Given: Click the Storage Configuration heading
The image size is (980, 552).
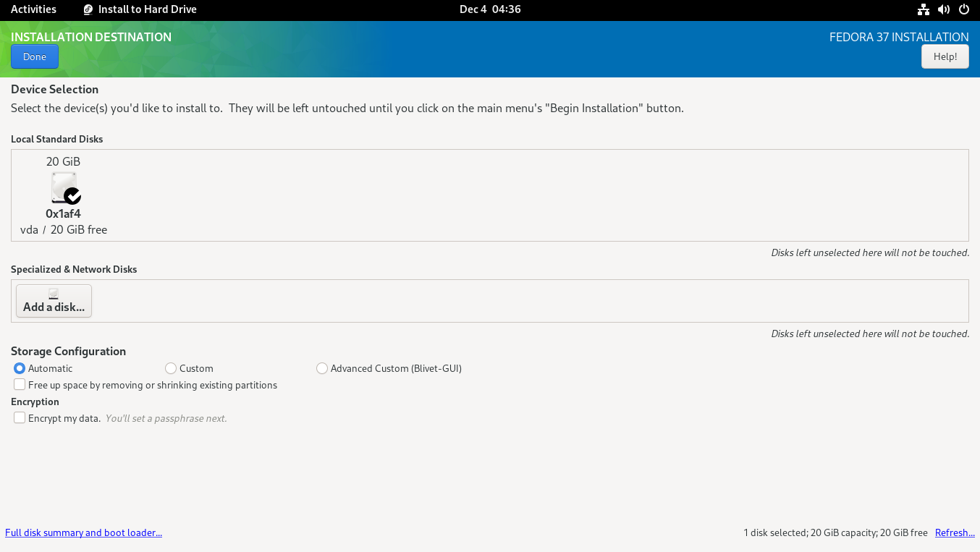Looking at the screenshot, I should 69,351.
